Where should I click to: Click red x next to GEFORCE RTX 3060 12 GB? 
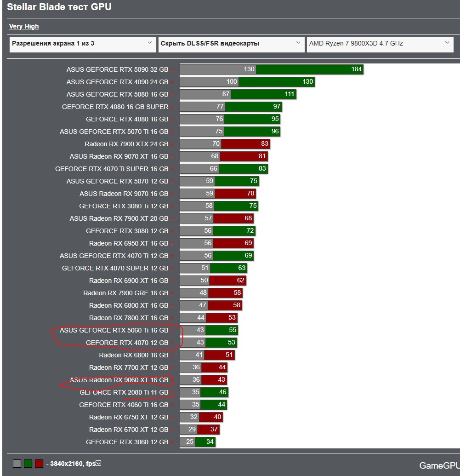(x=172, y=442)
